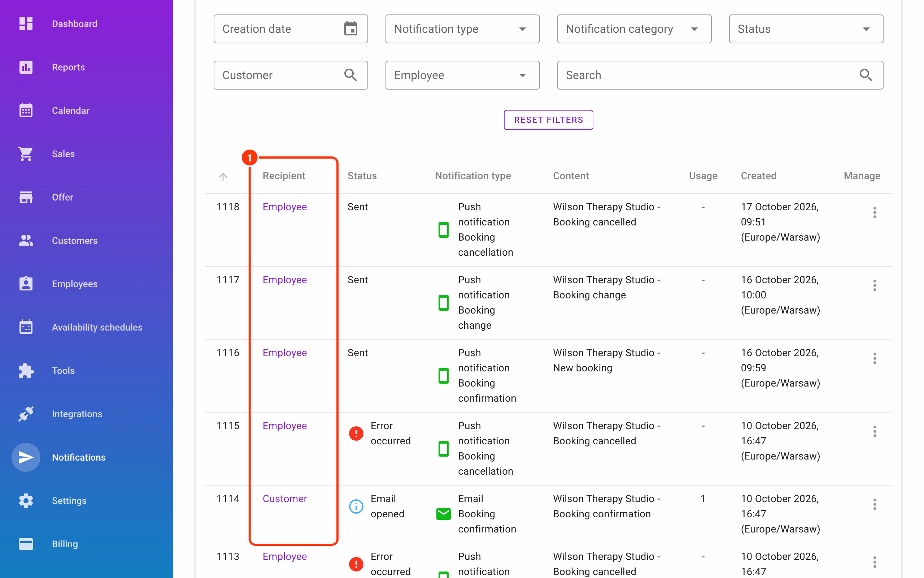Select Integrations in the sidebar
Viewport: 924px width, 578px height.
click(x=77, y=414)
